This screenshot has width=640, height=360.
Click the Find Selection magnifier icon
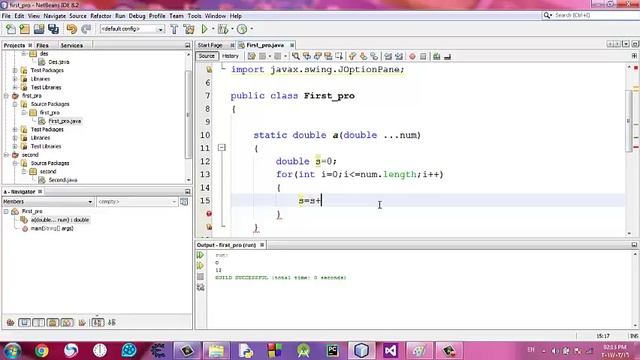296,56
